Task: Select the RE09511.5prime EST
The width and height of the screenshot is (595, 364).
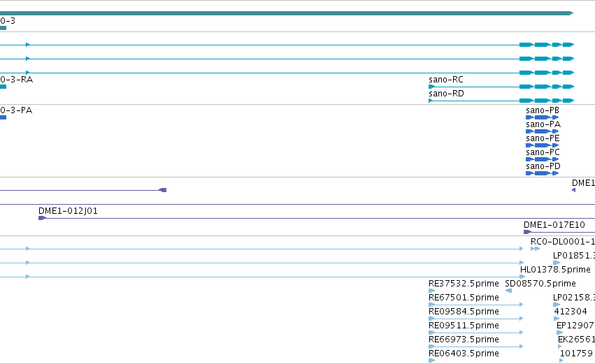Action: 476,333
